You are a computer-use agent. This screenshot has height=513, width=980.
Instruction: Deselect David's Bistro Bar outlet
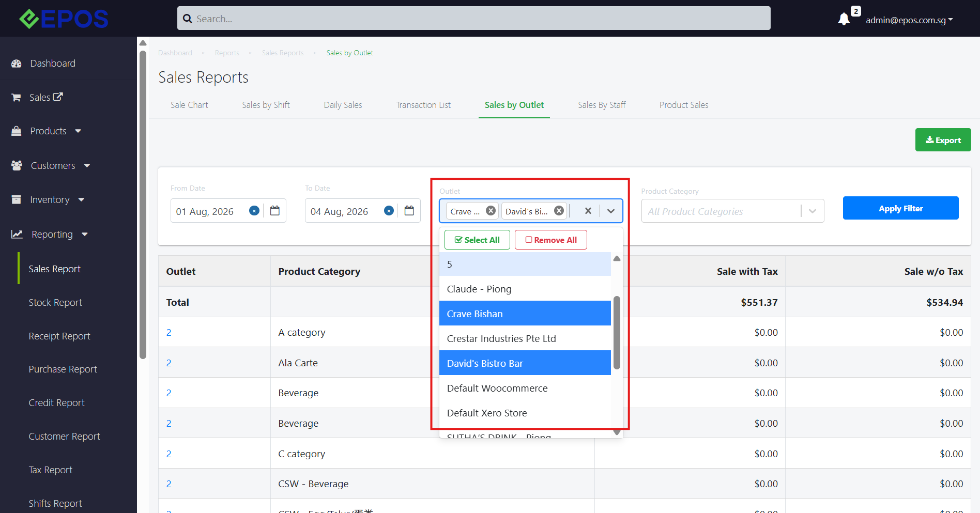pyautogui.click(x=525, y=363)
